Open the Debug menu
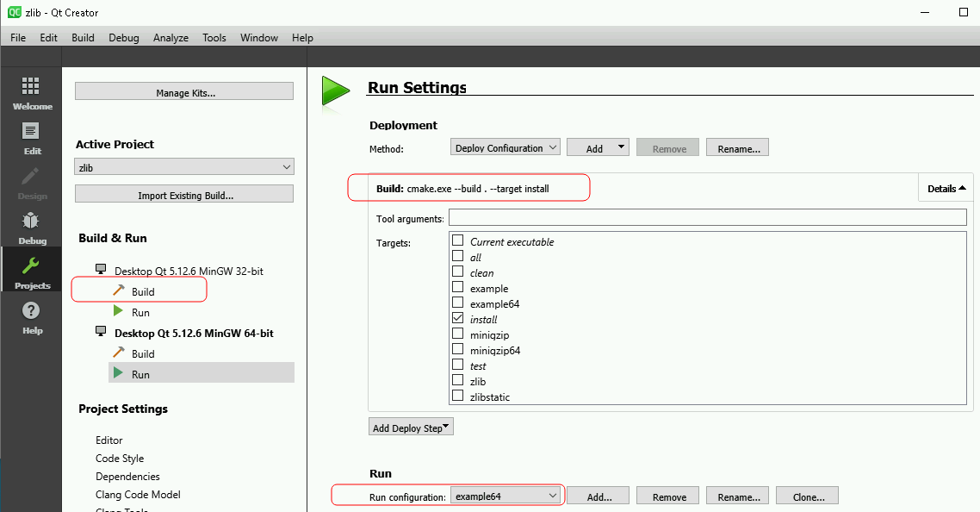Screen dimensions: 980x512 tap(124, 38)
